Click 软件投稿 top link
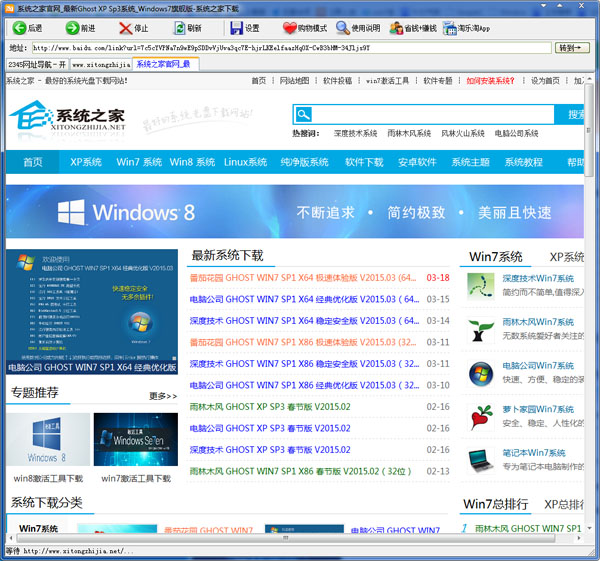 coord(337,81)
